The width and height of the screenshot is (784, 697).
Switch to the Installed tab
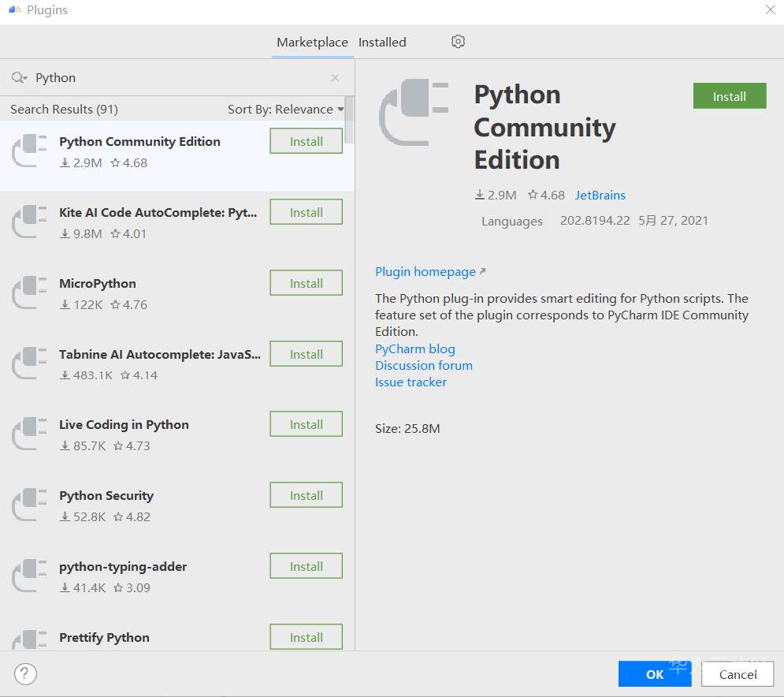(x=382, y=43)
